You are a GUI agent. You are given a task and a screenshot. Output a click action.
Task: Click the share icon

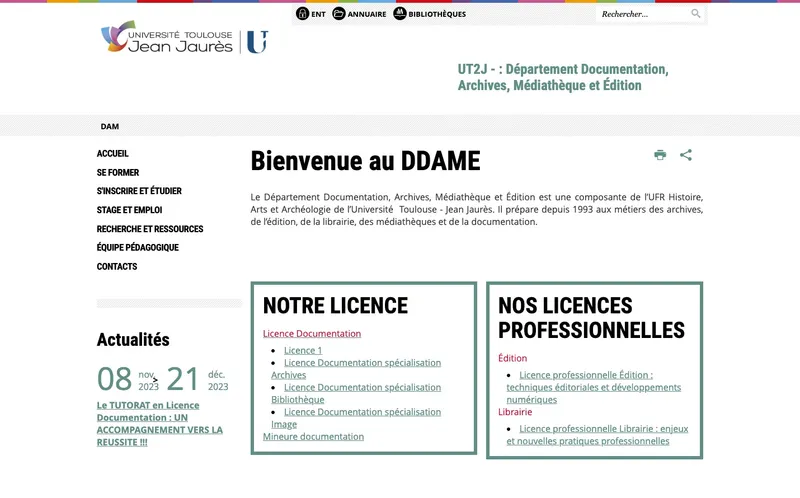pyautogui.click(x=686, y=155)
